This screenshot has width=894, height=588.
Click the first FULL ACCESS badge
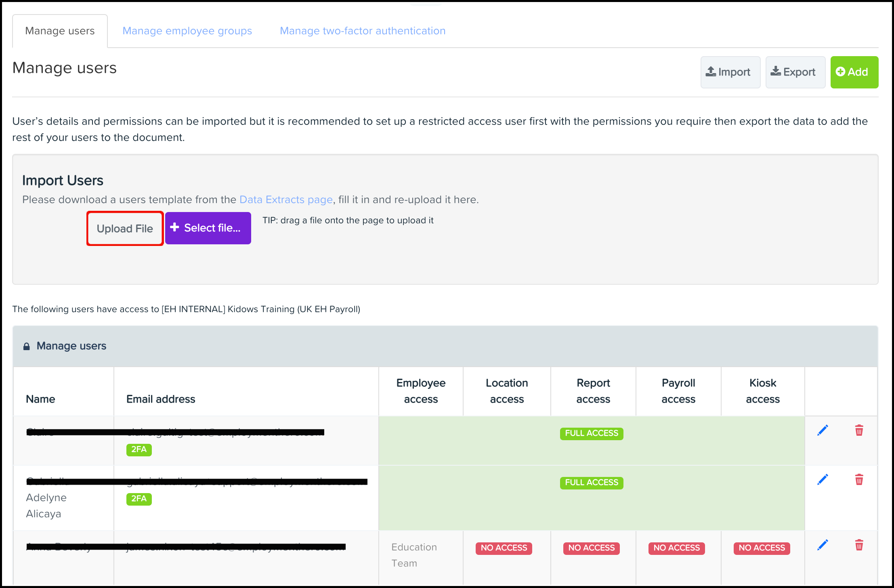point(592,433)
